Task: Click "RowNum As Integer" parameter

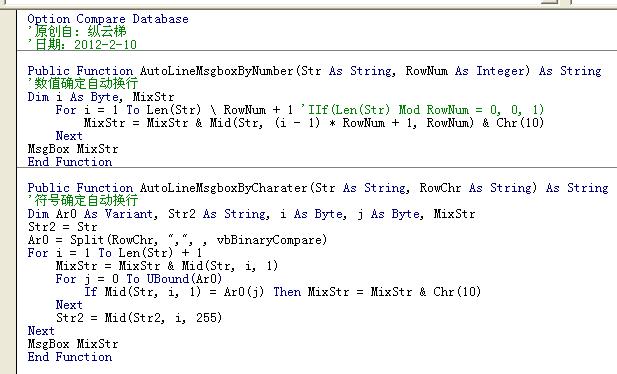Action: (467, 71)
